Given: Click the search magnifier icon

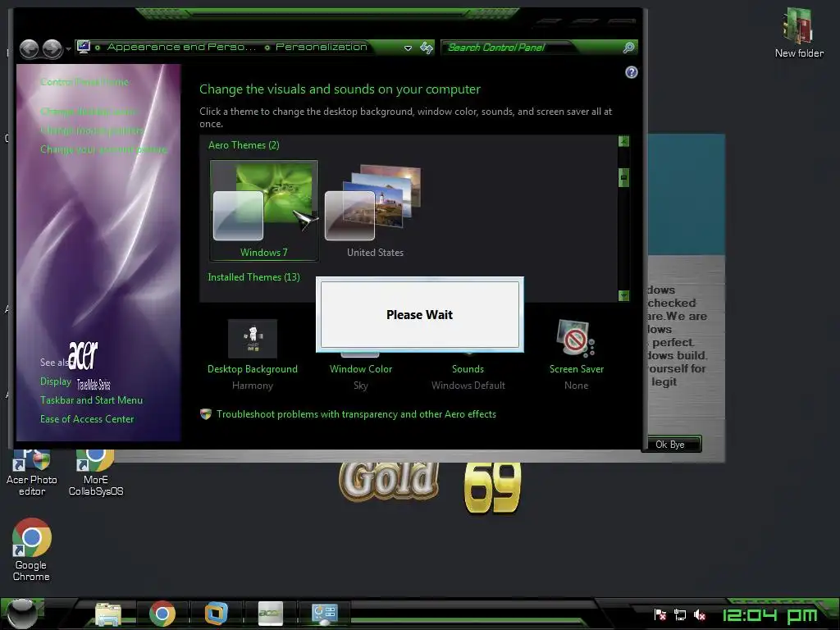Looking at the screenshot, I should point(628,48).
